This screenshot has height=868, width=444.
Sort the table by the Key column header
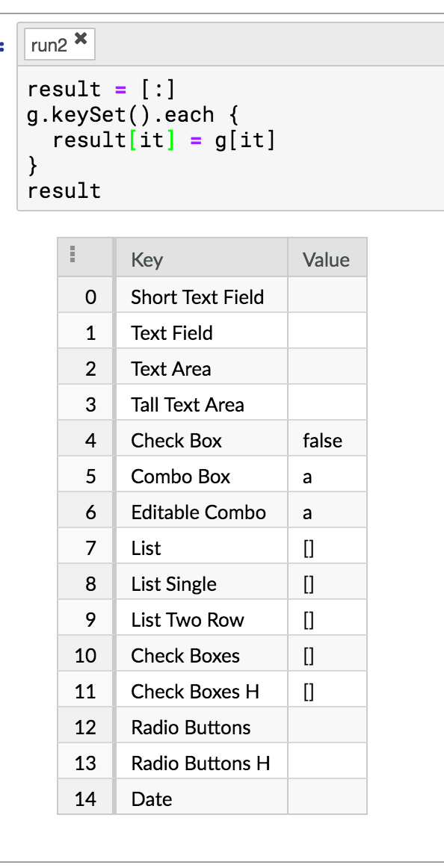[147, 260]
